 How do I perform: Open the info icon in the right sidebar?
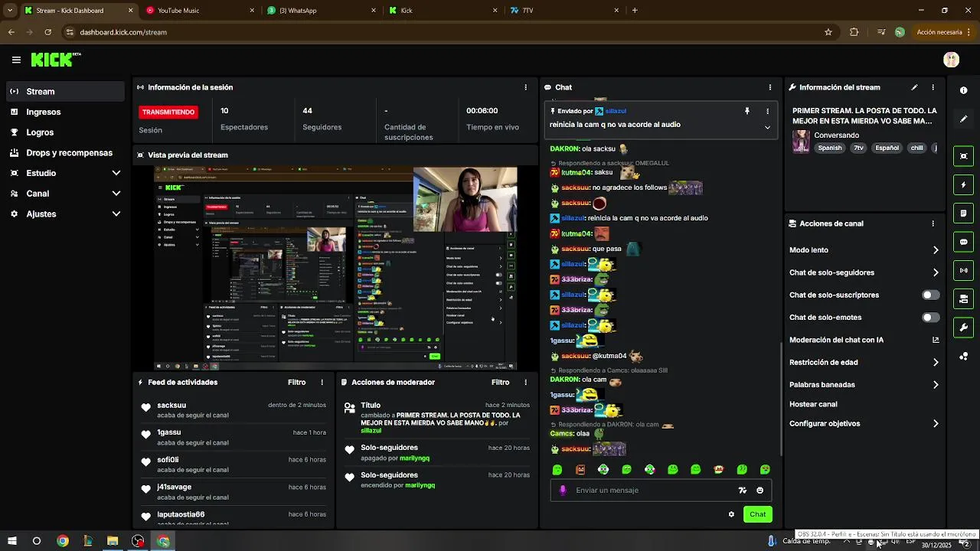(963, 90)
